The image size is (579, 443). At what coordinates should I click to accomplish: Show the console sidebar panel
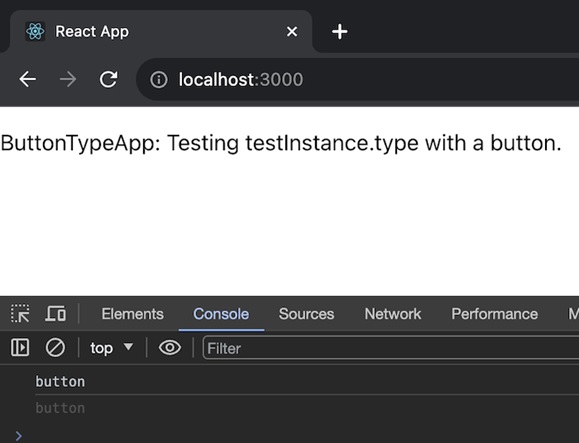click(20, 347)
